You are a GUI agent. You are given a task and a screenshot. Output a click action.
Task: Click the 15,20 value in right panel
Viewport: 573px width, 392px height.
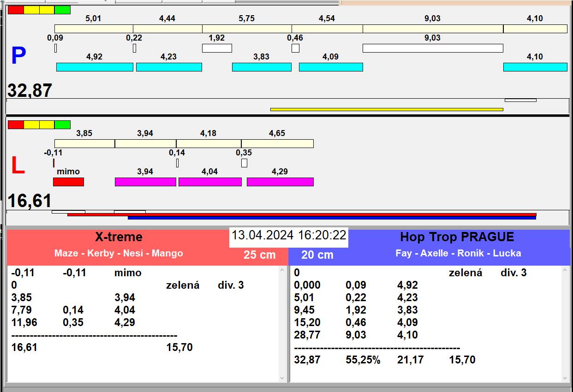pyautogui.click(x=307, y=322)
